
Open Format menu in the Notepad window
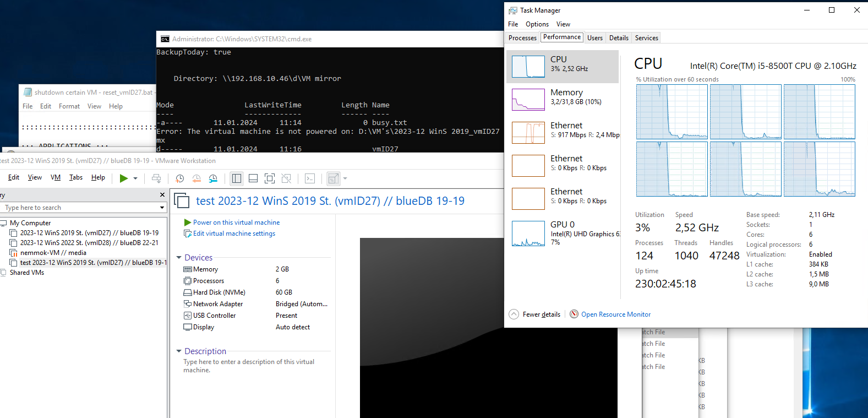click(x=69, y=106)
